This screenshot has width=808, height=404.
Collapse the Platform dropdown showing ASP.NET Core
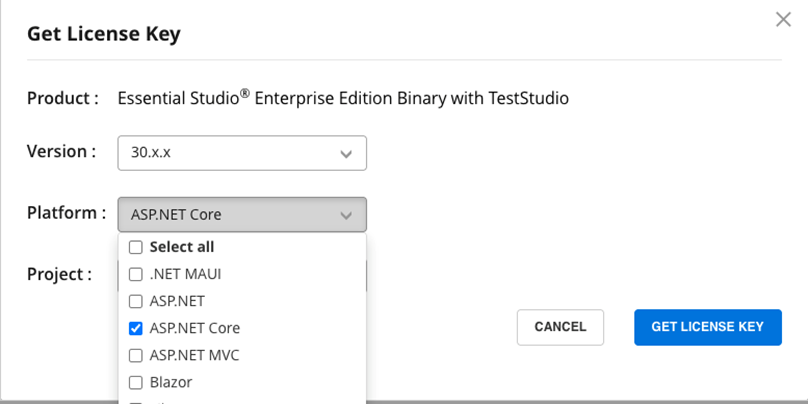coord(241,215)
